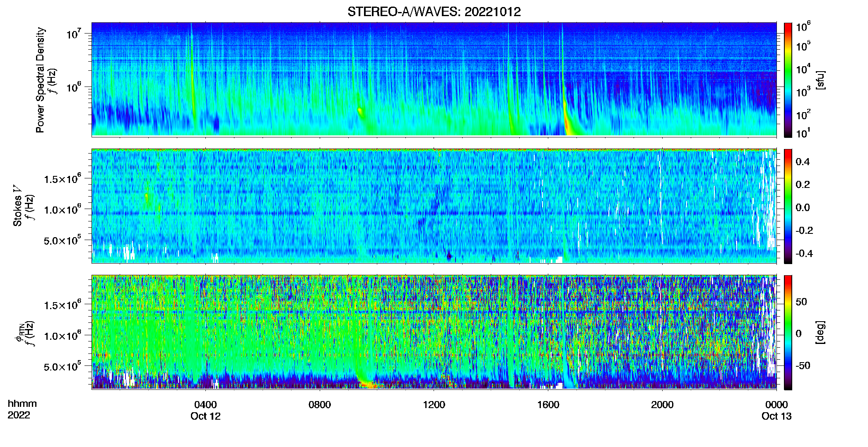Image resolution: width=868 pixels, height=447 pixels.
Task: Click the power spectral density colorbar
Action: [788, 80]
